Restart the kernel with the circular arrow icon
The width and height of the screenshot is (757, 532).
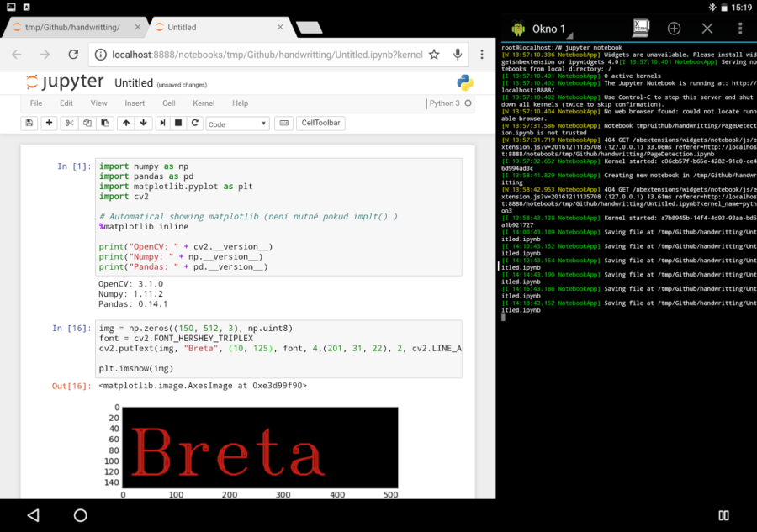[194, 123]
